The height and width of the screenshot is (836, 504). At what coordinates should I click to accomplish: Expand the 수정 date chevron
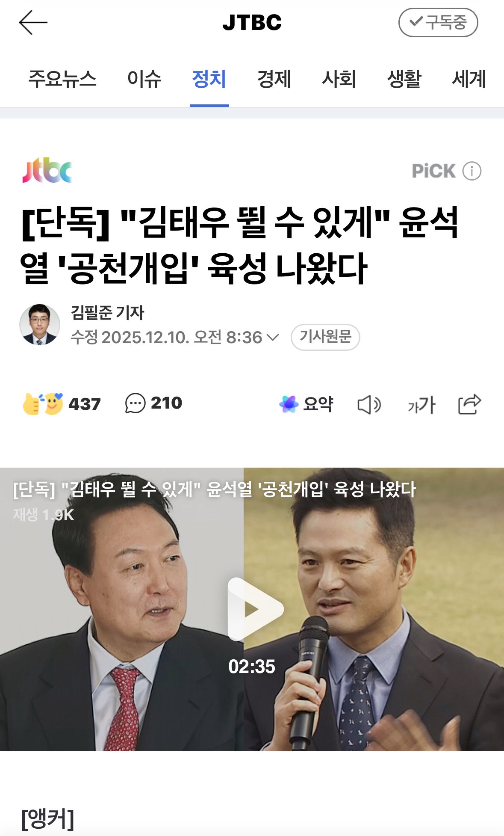coord(273,338)
